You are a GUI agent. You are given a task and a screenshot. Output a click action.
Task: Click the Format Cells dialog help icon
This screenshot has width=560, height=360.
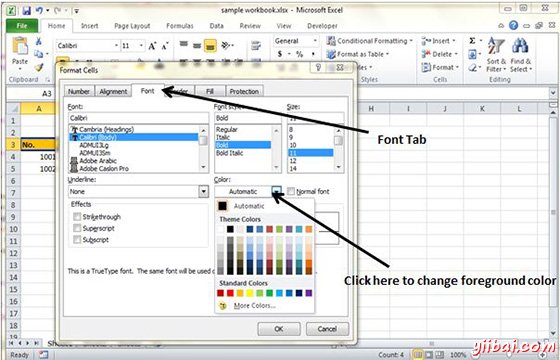click(x=318, y=68)
